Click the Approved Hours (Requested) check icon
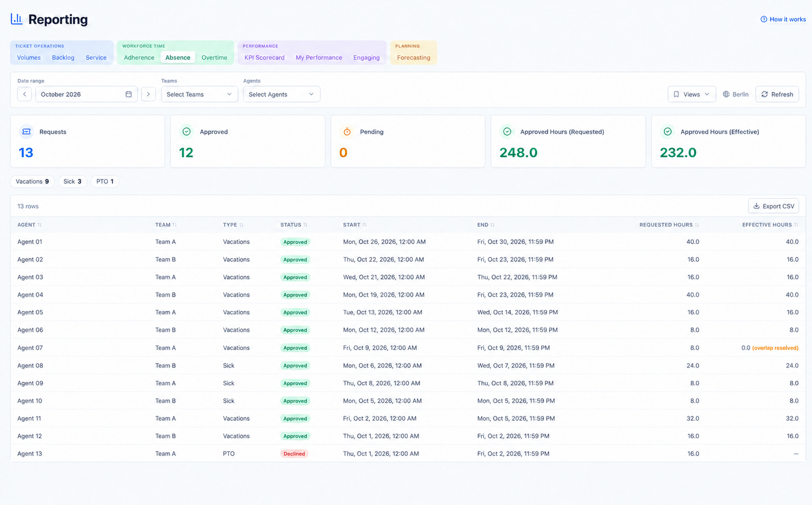The image size is (812, 505). click(x=507, y=132)
